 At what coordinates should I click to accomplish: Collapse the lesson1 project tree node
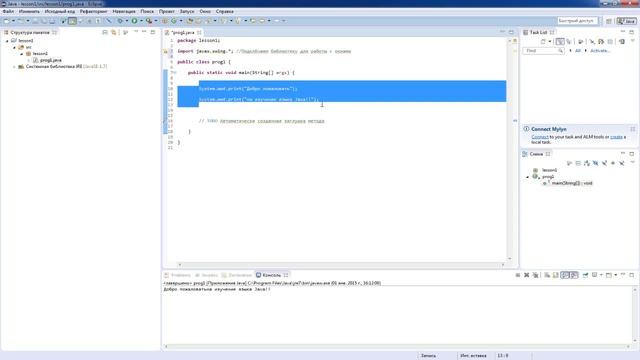coord(7,41)
